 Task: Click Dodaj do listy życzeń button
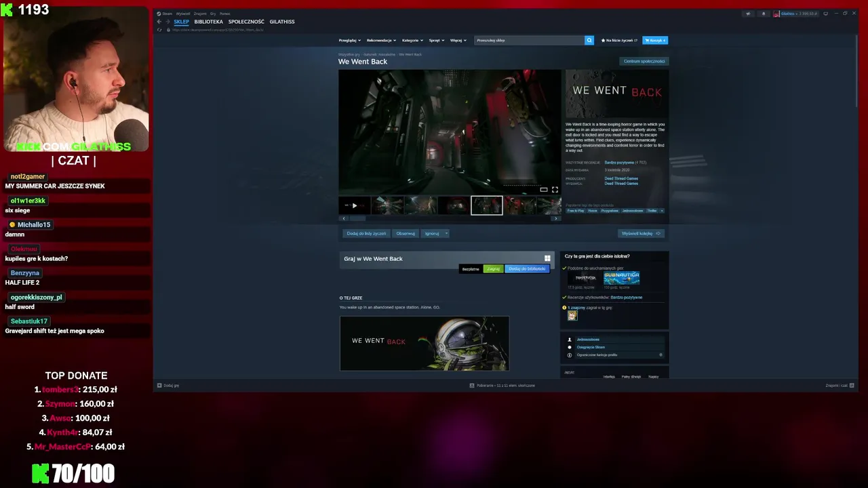[366, 233]
